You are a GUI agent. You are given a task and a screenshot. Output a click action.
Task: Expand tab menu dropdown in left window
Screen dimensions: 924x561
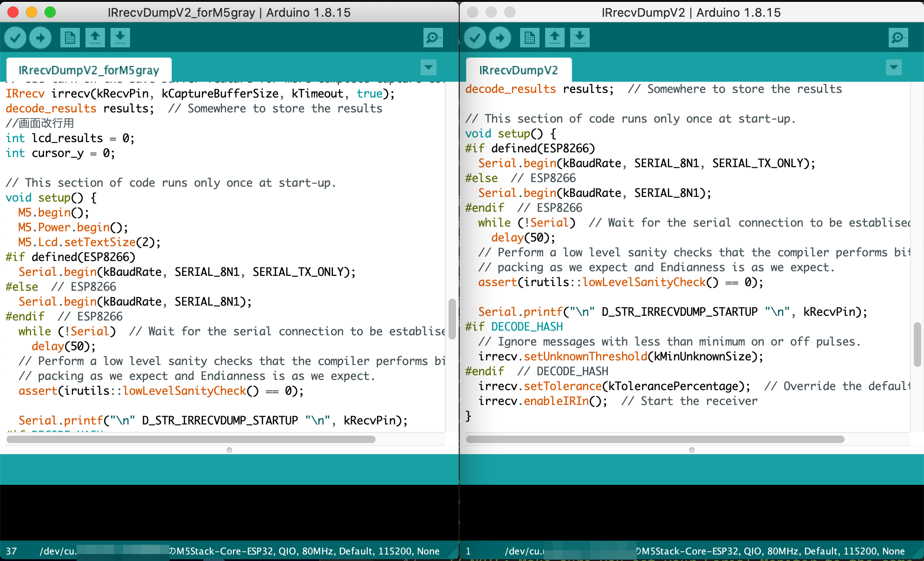click(428, 67)
